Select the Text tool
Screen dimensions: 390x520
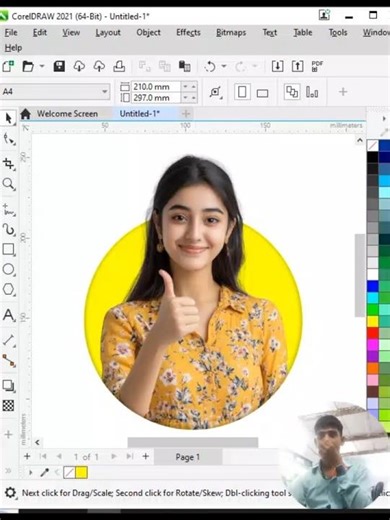click(x=8, y=315)
